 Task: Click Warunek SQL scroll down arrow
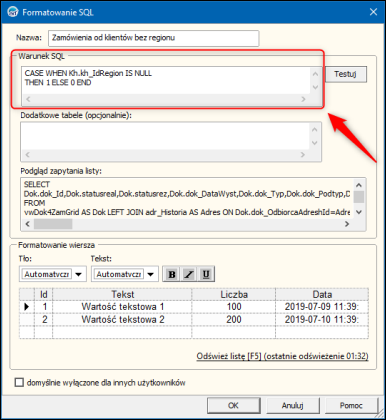click(x=315, y=87)
